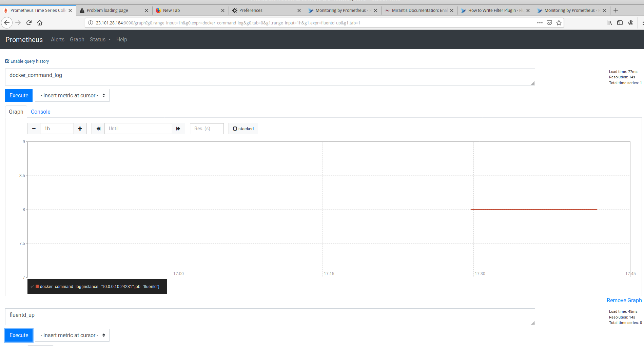This screenshot has width=644, height=346.
Task: Click the Res. (s) resolution field
Action: pyautogui.click(x=207, y=129)
